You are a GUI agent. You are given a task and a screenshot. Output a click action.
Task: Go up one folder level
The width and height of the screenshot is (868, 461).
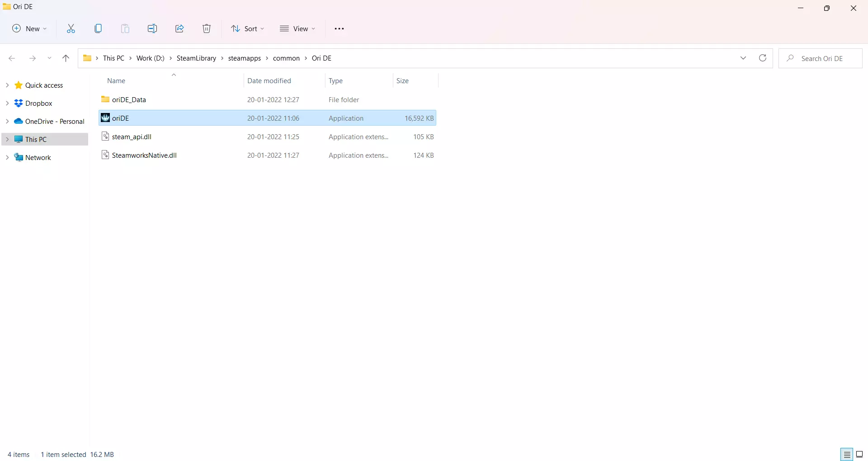66,58
